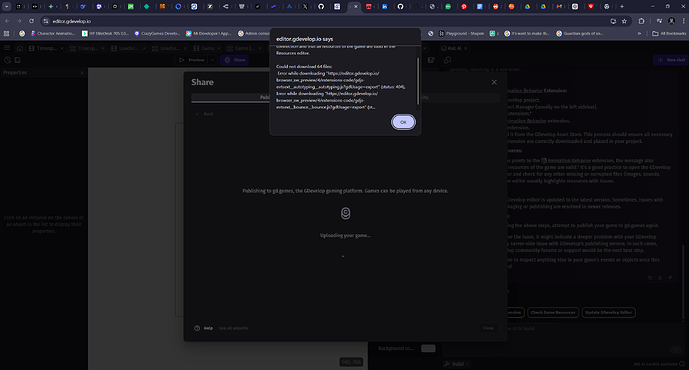Open the Chrome apps grid icon
Screen dimensions: 689x370
(6, 33)
